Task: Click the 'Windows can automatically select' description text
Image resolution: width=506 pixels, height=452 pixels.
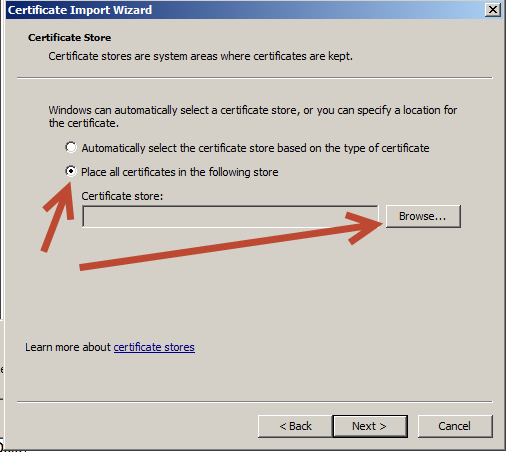Action: point(253,116)
